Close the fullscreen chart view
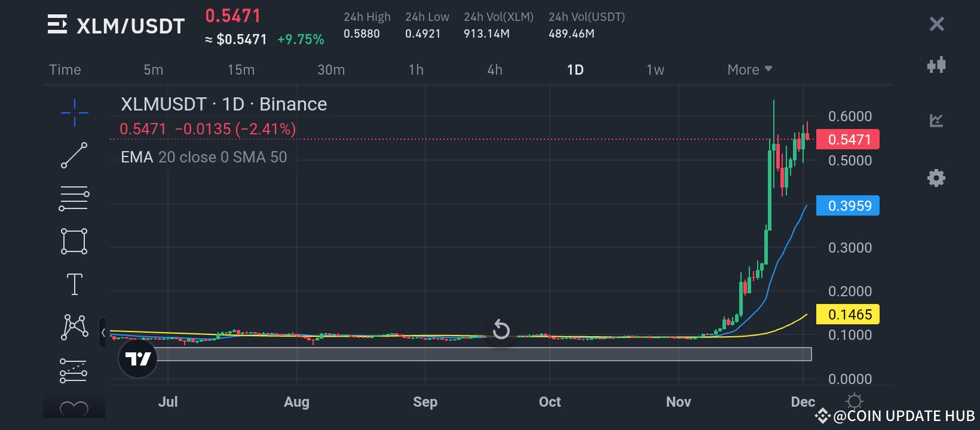 coord(936,24)
